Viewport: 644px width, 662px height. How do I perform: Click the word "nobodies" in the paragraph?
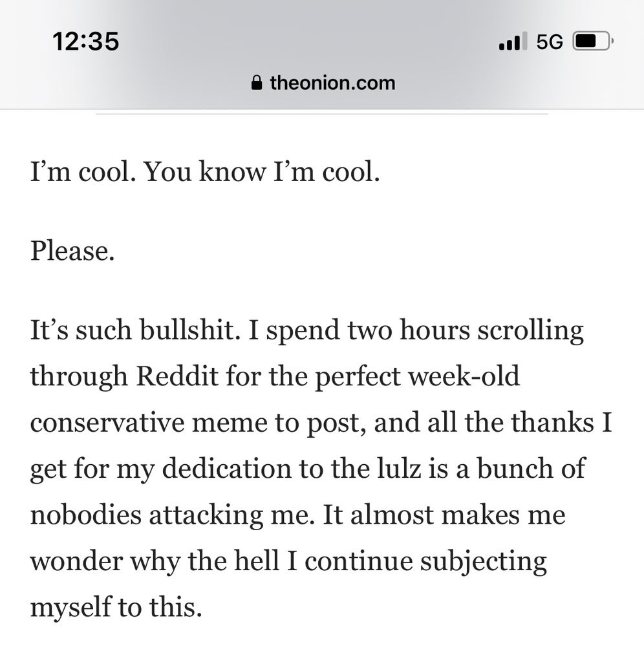point(86,515)
